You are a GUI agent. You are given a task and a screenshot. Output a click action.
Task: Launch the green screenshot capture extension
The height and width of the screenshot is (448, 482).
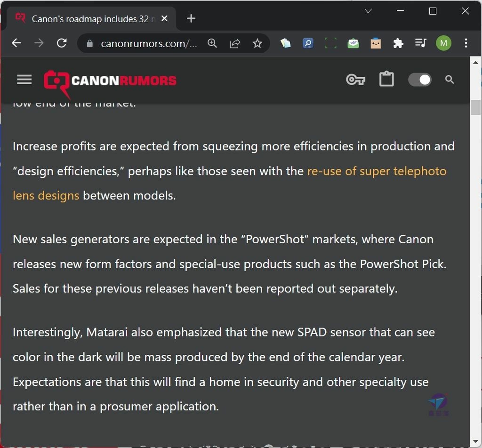(330, 43)
